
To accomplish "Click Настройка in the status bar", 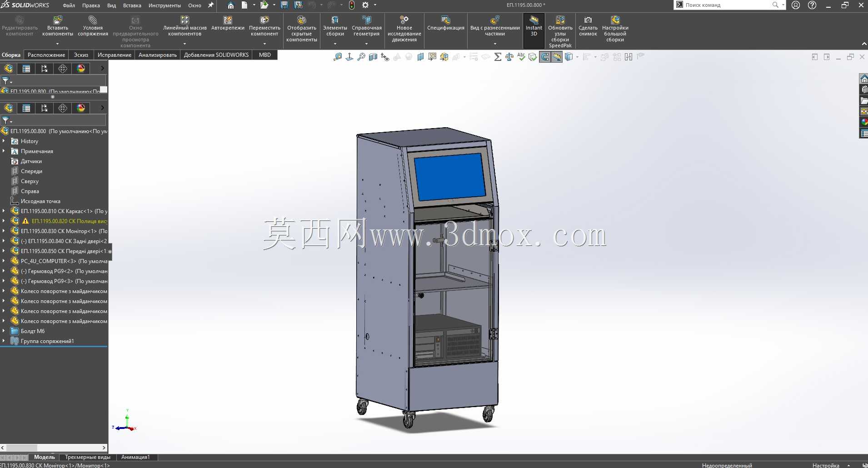I will click(826, 465).
